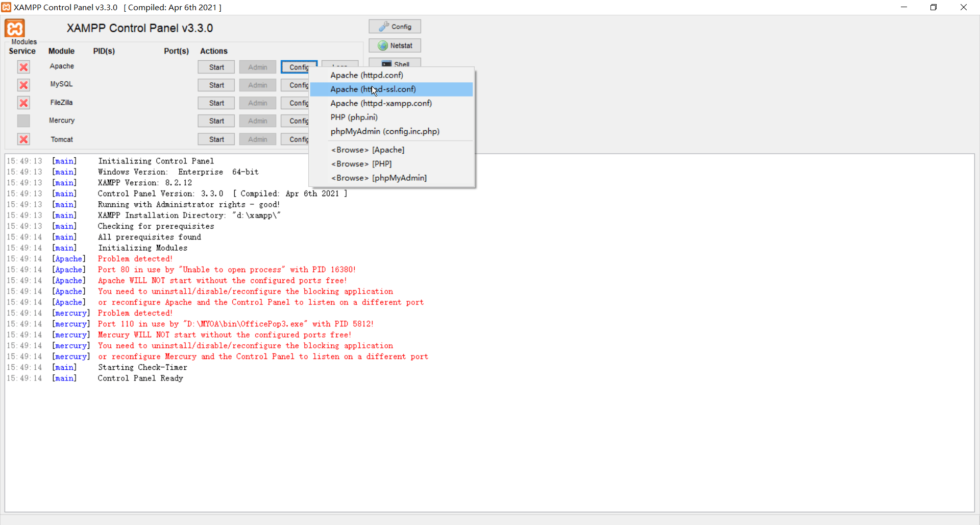Toggle the Tomcat service install checkbox

(23, 139)
